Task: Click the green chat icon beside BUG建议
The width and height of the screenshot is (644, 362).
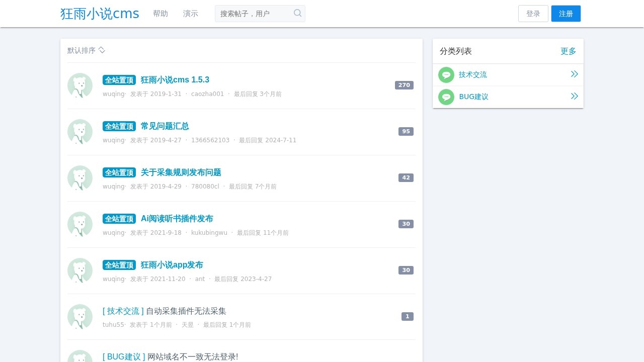Action: click(446, 97)
